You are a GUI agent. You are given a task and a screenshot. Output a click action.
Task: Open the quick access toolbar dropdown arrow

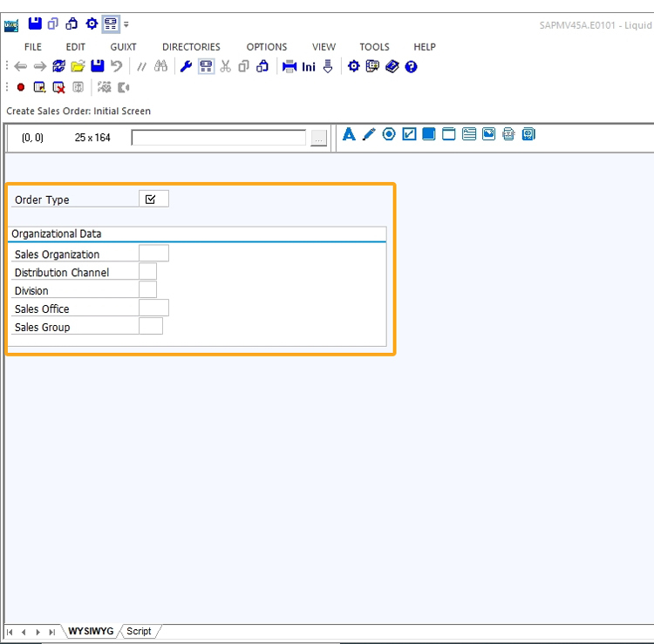pyautogui.click(x=126, y=24)
